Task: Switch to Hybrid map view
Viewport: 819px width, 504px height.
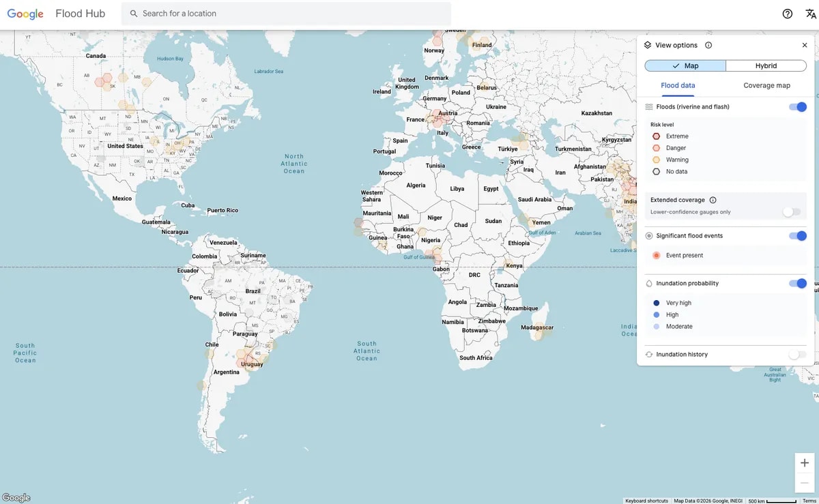Action: tap(766, 66)
